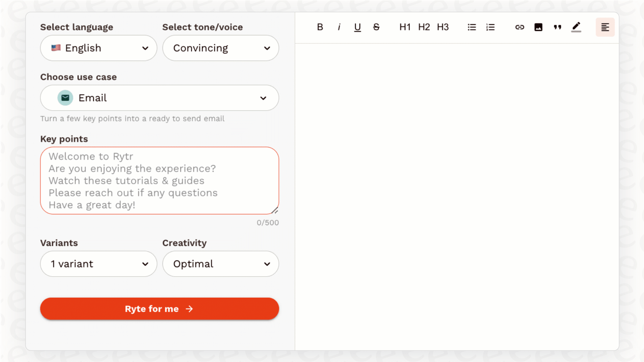Screen dimensions: 644x362
Task: Open the Email use case selector
Action: coord(159,98)
